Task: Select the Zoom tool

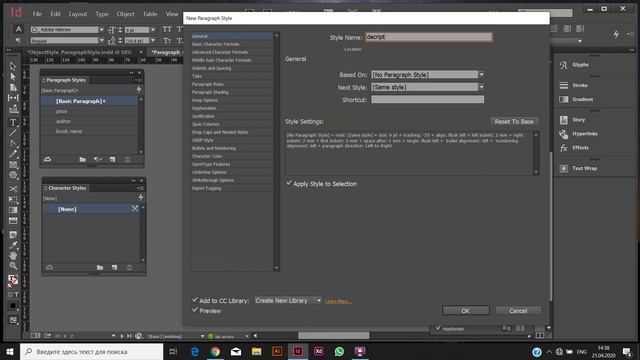Action: coord(13,266)
